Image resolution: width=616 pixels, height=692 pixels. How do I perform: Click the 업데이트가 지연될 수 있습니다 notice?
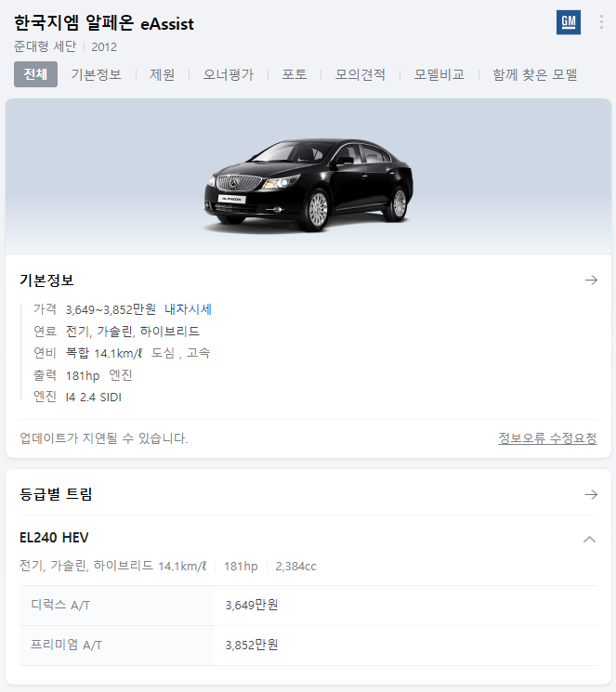point(104,438)
